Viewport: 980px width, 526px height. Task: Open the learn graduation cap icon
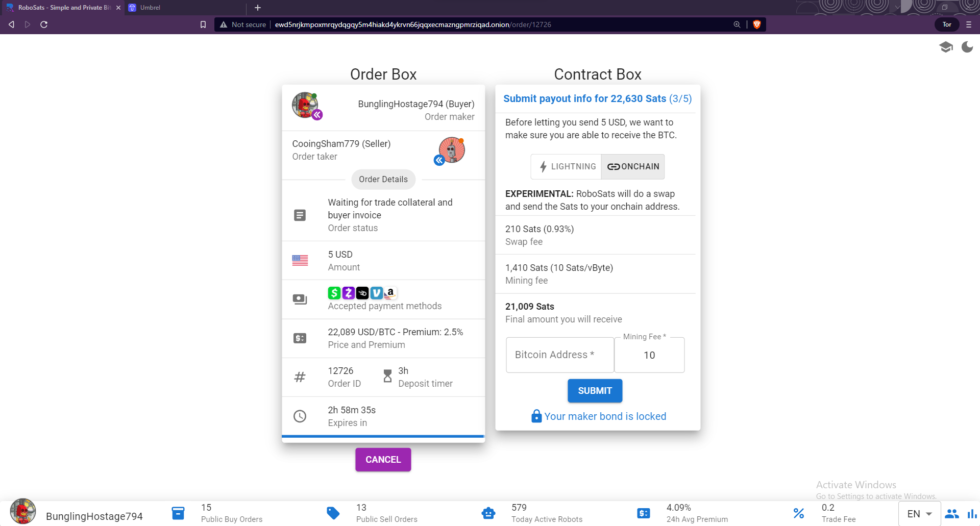click(x=946, y=47)
